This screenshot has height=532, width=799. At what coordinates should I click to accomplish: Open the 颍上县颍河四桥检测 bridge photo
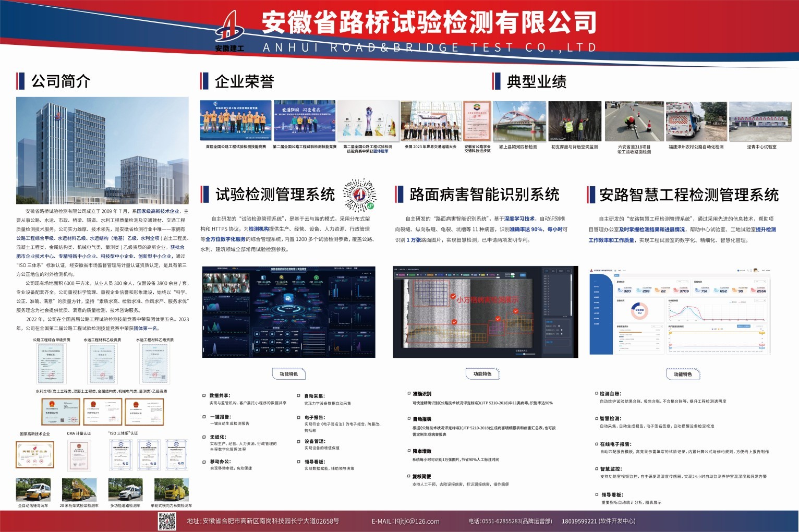[519, 120]
